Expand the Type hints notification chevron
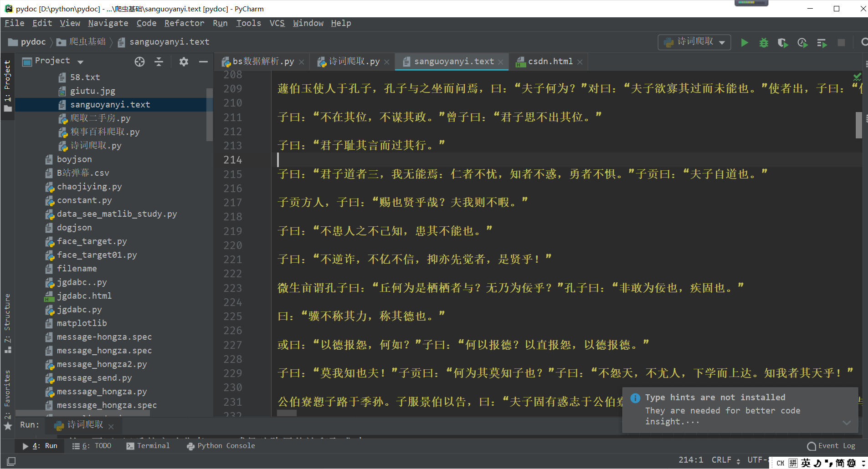868x469 pixels. (847, 423)
